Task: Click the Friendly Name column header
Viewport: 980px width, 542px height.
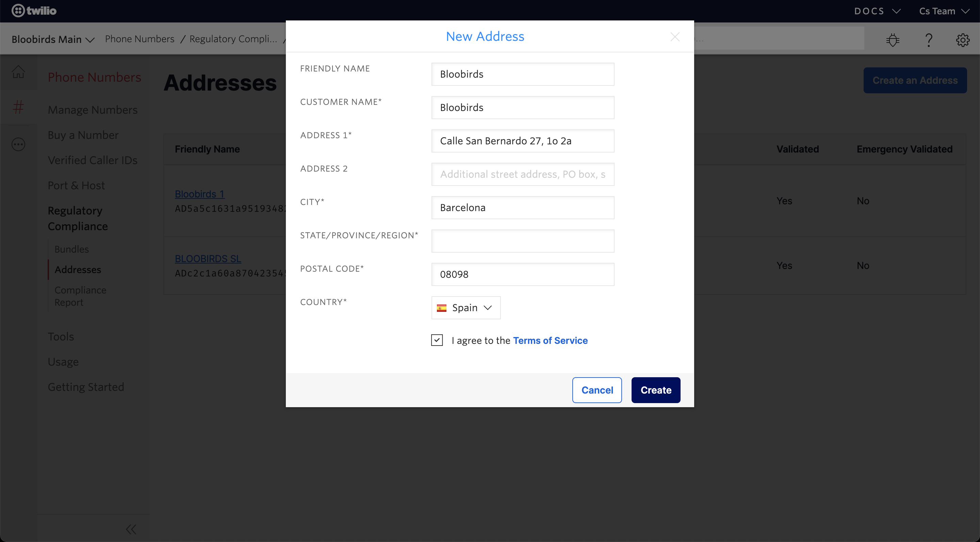Action: pyautogui.click(x=207, y=149)
